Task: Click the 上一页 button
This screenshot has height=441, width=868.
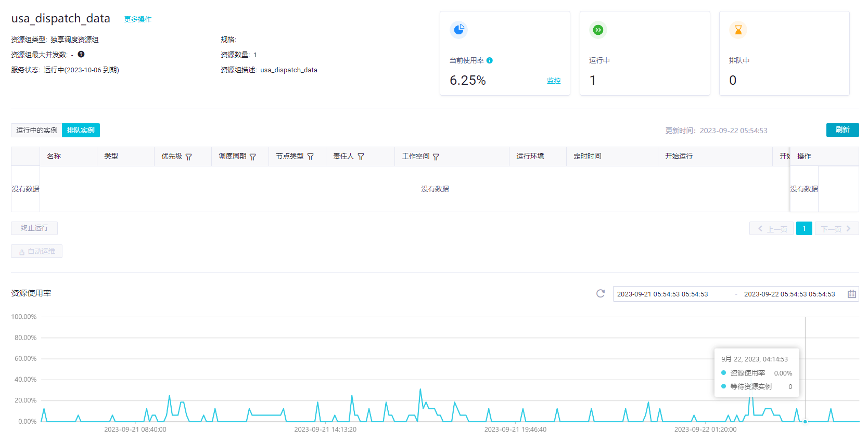Action: [x=771, y=228]
